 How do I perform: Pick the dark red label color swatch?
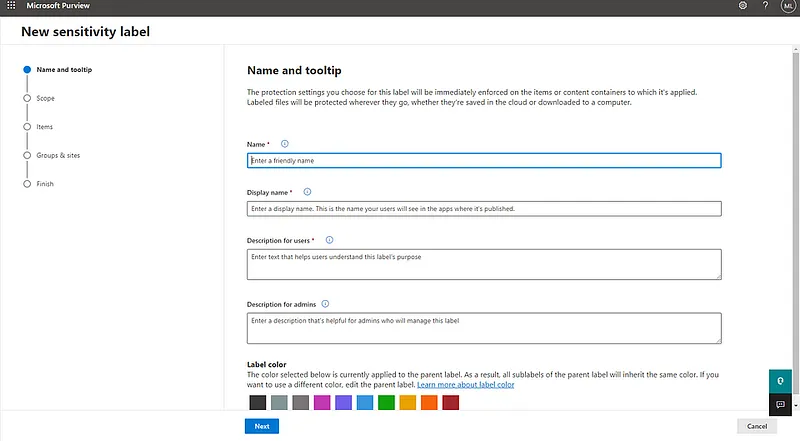click(x=451, y=402)
